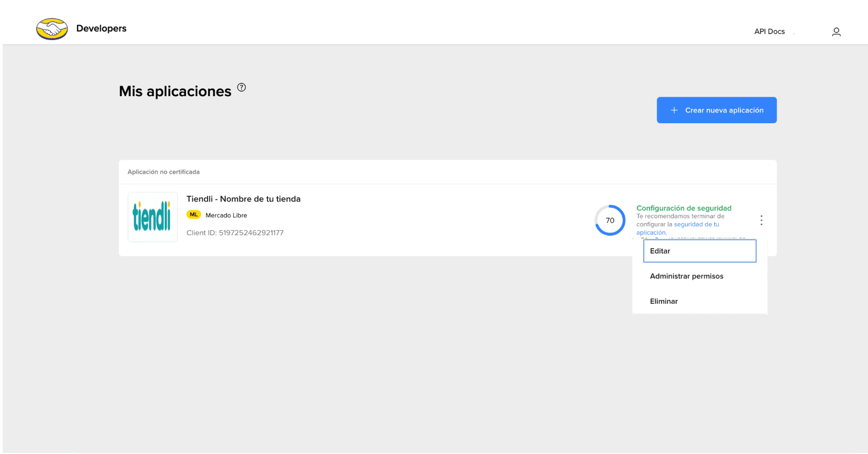Click the yellow ML badge
Viewport: 868px width, 454px height.
(193, 215)
